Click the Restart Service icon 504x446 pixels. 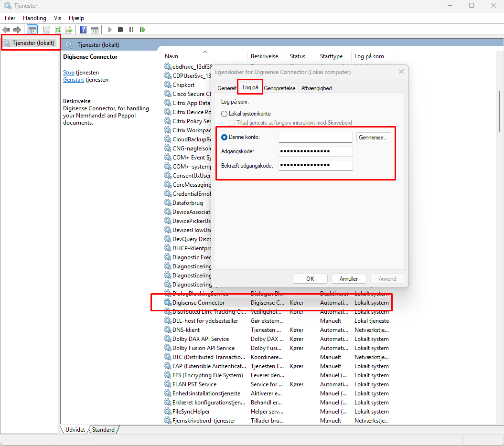coord(142,30)
